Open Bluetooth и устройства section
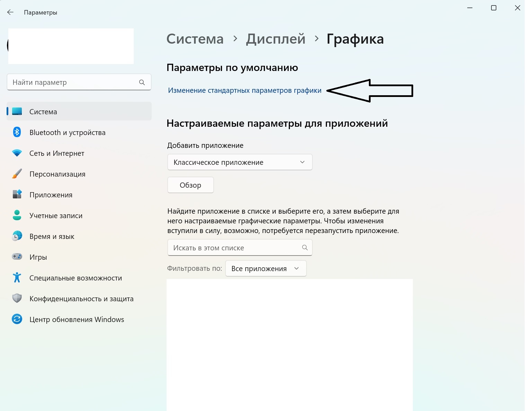Image resolution: width=532 pixels, height=411 pixels. click(79, 132)
